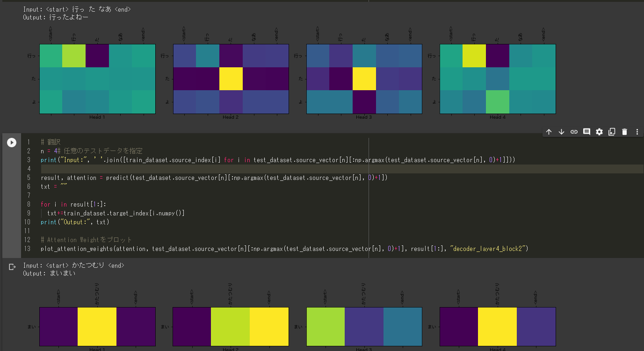Click Head 4 heatmap in upper output

pos(498,79)
